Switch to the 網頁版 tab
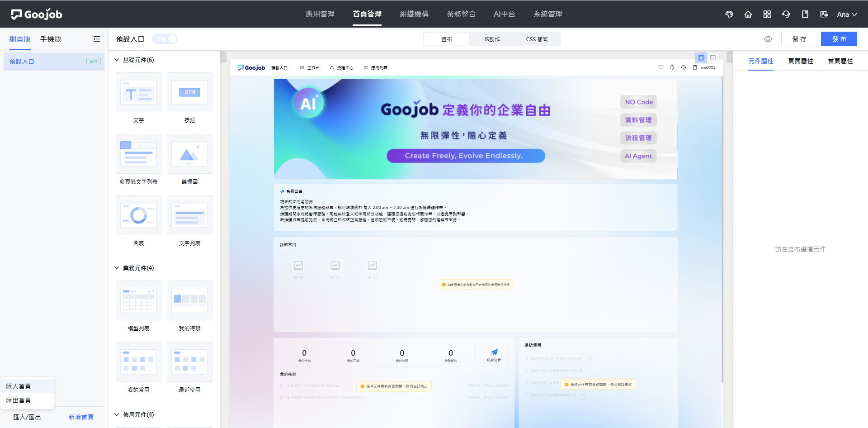The width and height of the screenshot is (868, 428). coord(20,39)
